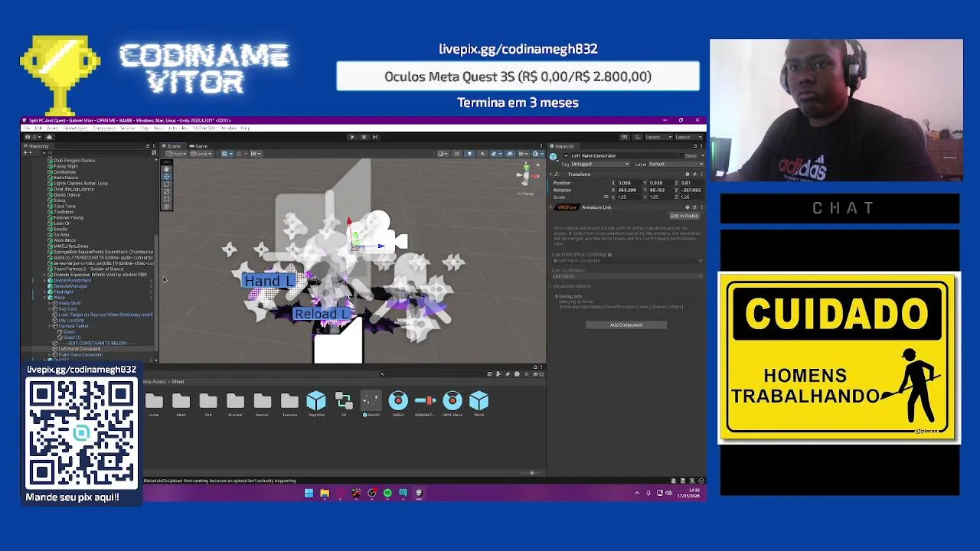This screenshot has height=551, width=980.
Task: Toggle Scale constrained proportions link
Action: (x=606, y=197)
